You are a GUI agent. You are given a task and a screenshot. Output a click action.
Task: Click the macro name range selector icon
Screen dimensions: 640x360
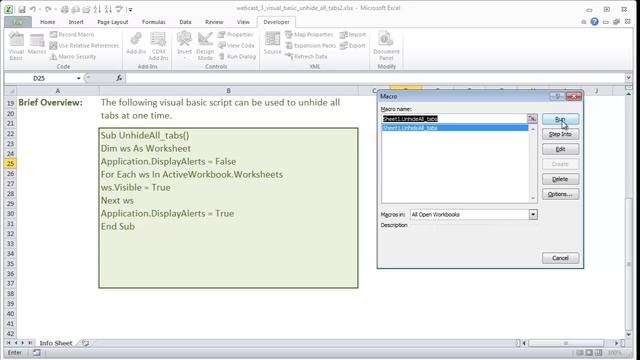[x=532, y=118]
